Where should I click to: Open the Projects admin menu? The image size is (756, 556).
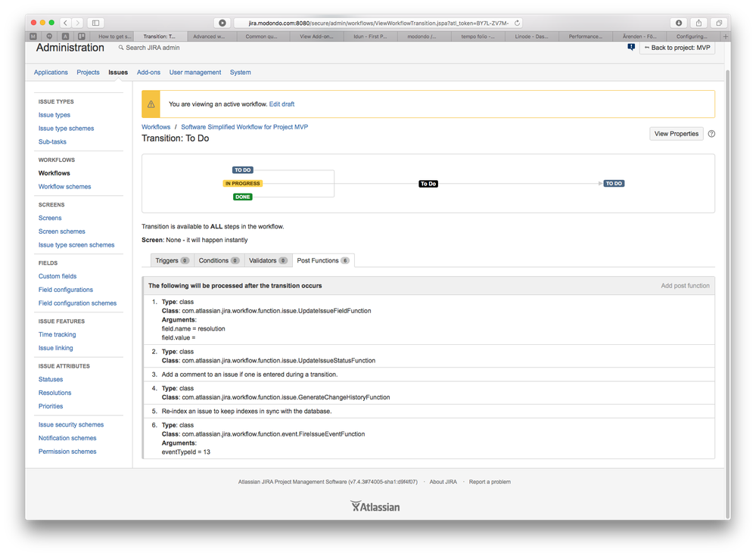click(88, 73)
